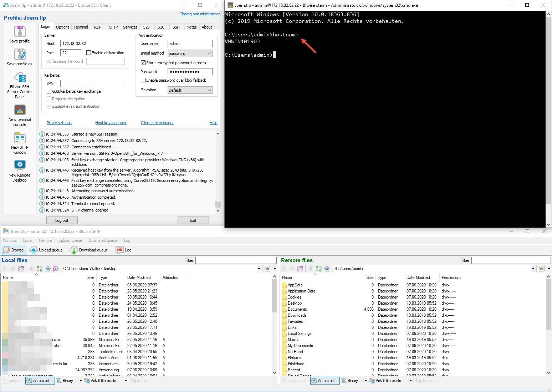552x392 pixels.
Task: Click the Host input field
Action: click(x=92, y=44)
